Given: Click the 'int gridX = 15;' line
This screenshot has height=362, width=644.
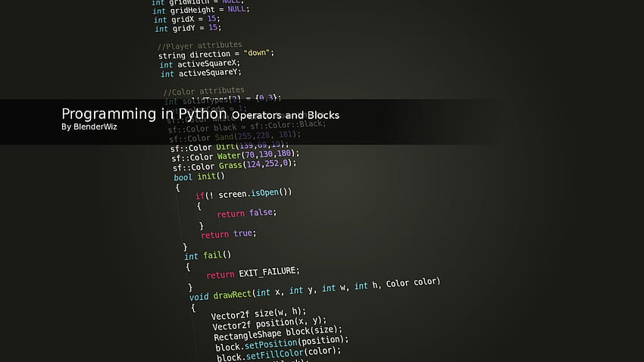Looking at the screenshot, I should coord(187,19).
